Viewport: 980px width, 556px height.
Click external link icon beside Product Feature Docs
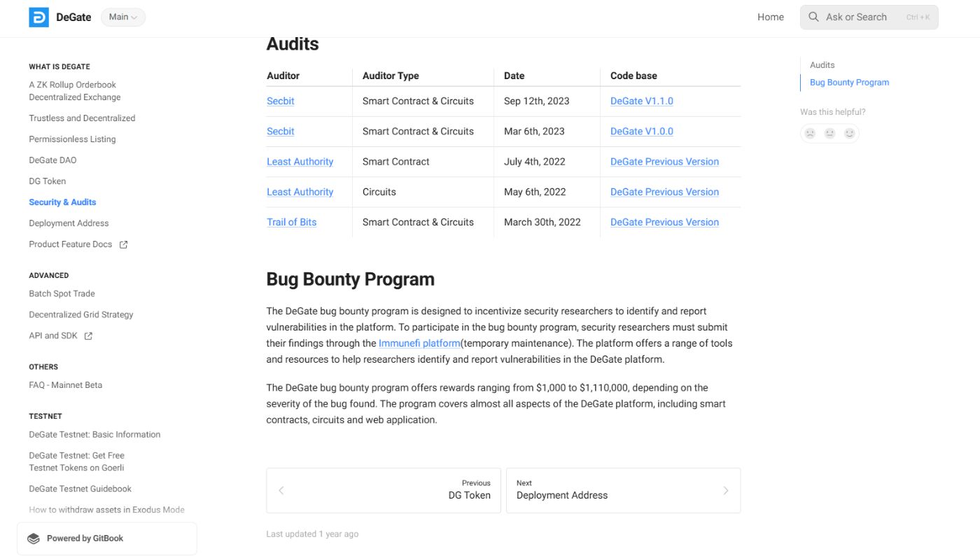[x=123, y=244]
